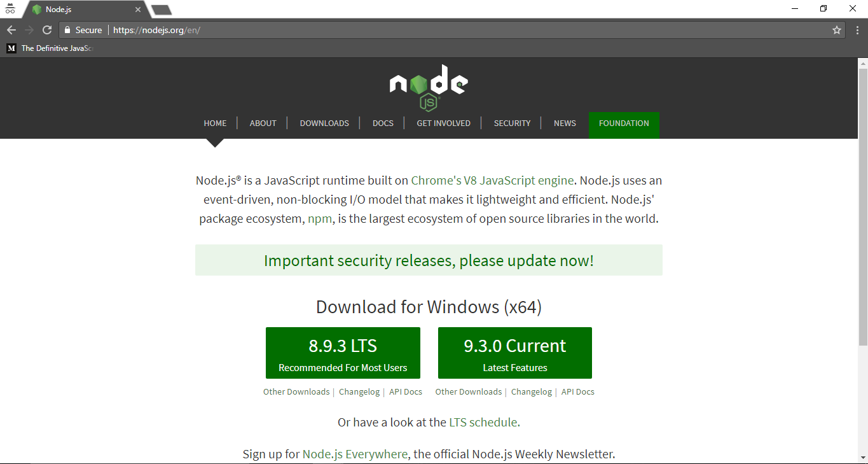Click the Node.js logo in the header
The height and width of the screenshot is (464, 868).
click(x=429, y=87)
